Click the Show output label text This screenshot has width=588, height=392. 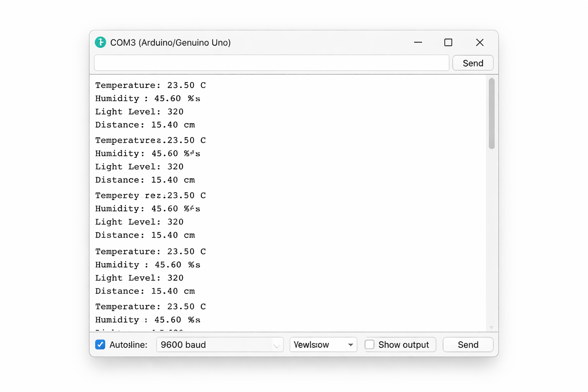pyautogui.click(x=403, y=345)
